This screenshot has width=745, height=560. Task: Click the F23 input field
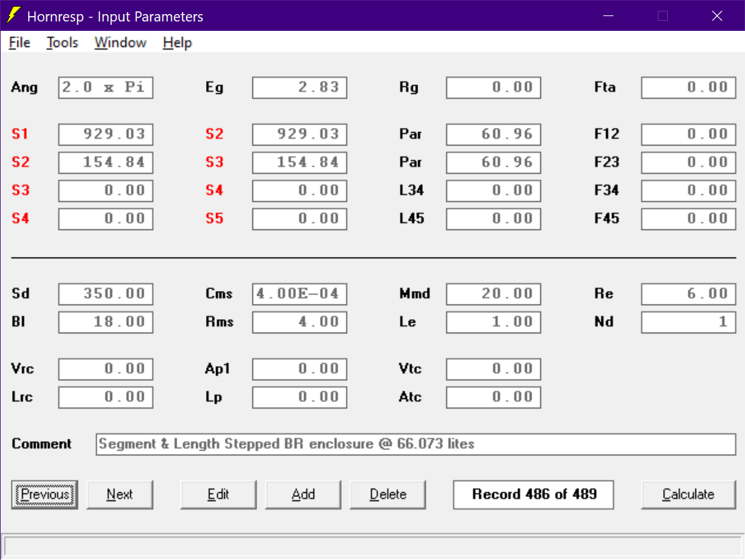pos(689,162)
